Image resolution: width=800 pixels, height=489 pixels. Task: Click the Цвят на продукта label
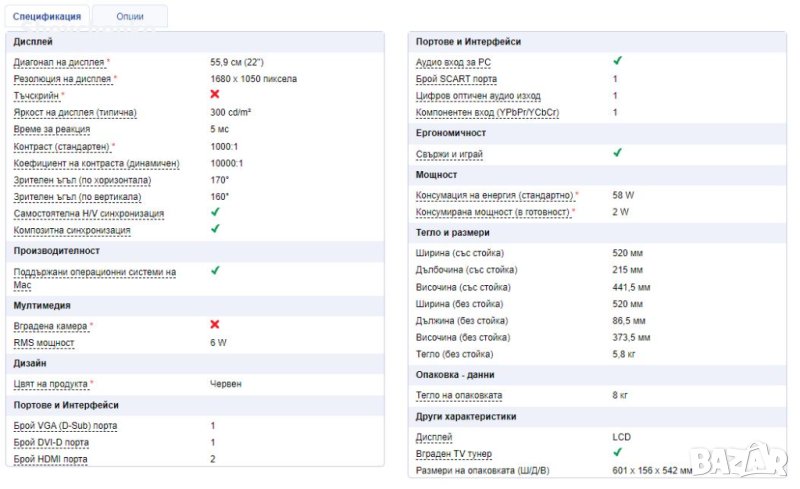51,383
